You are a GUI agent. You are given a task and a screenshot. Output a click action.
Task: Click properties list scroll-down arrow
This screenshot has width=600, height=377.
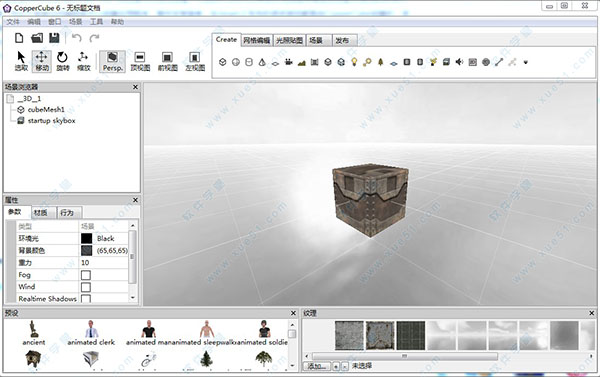coord(132,298)
